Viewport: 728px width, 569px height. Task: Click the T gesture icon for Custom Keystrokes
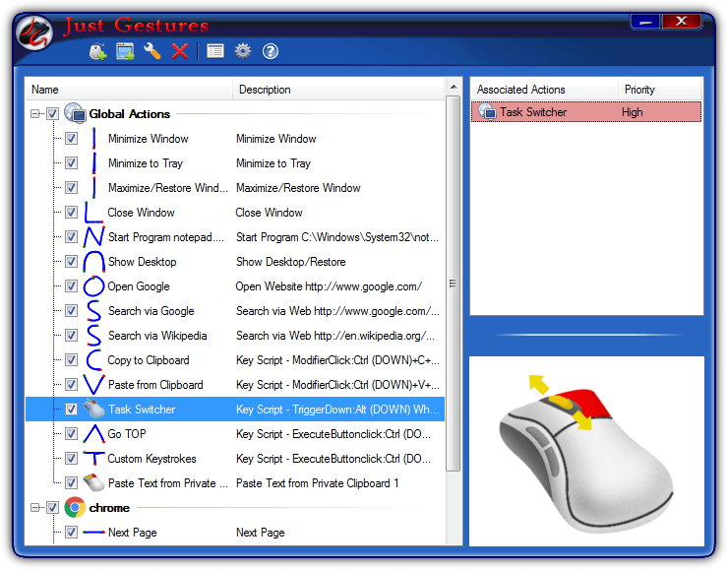pyautogui.click(x=93, y=458)
